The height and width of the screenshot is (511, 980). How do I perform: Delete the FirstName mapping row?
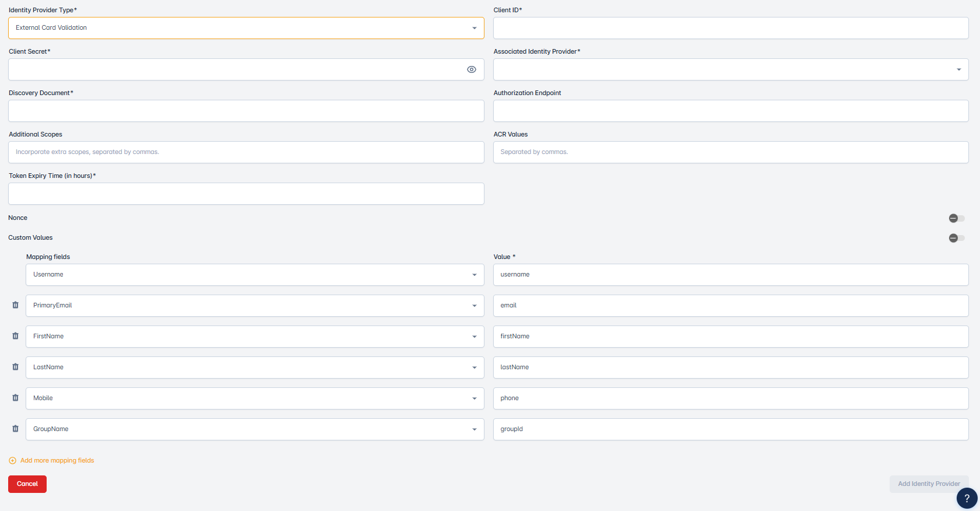[16, 336]
